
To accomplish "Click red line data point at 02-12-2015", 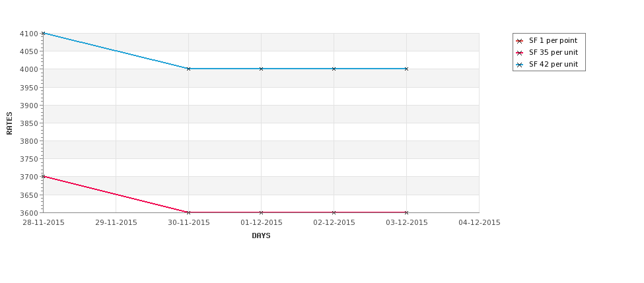I will click(x=334, y=212).
